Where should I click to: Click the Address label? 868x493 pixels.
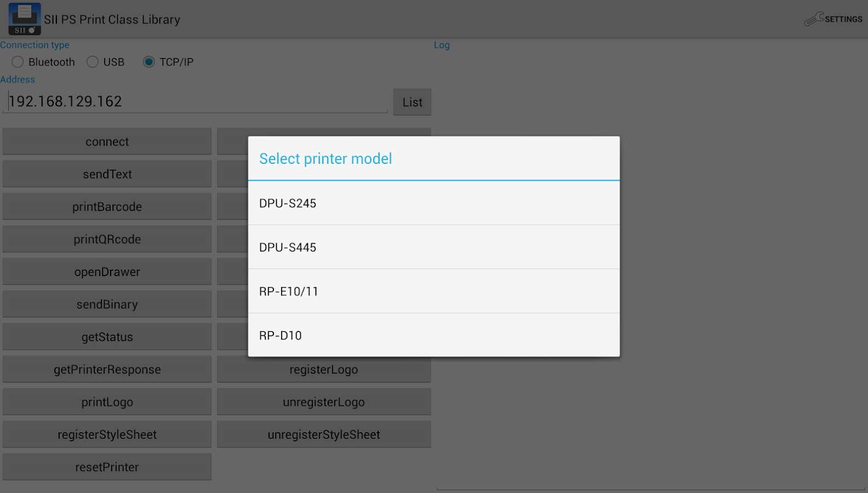pyautogui.click(x=18, y=79)
